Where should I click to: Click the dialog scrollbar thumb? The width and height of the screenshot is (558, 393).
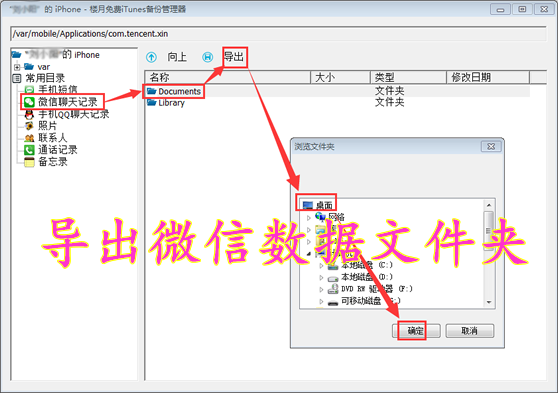point(489,230)
